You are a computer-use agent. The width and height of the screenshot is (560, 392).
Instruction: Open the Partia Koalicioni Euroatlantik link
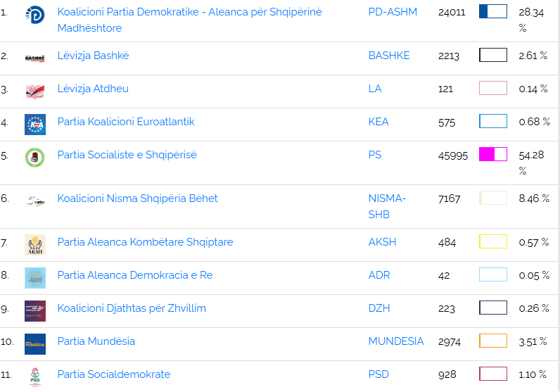(126, 122)
